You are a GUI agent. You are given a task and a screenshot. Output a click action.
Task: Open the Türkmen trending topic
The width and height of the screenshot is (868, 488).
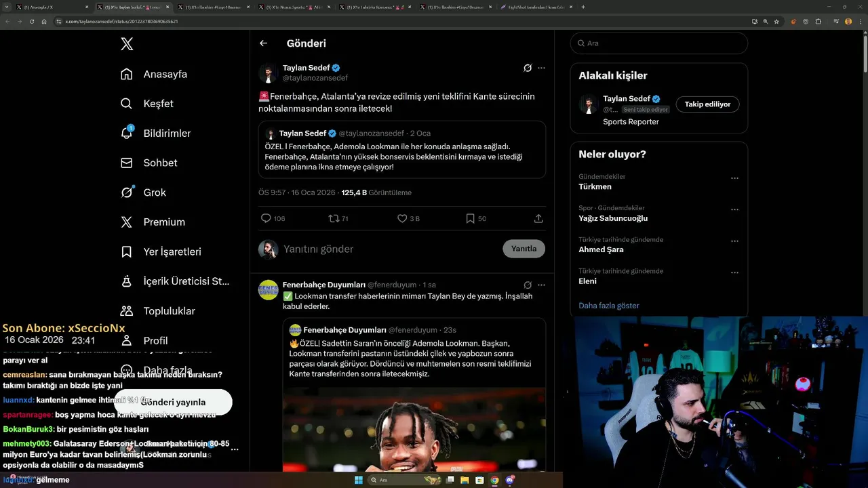[595, 186]
